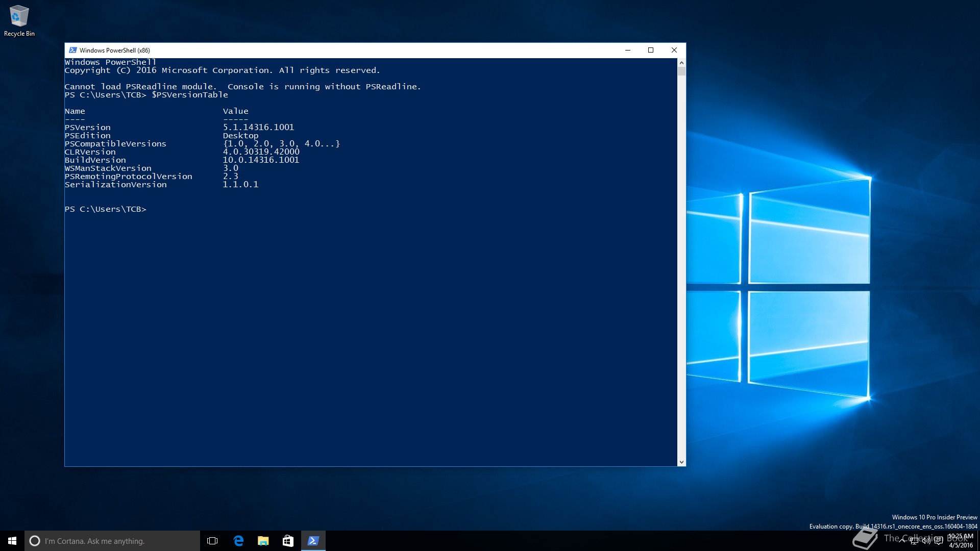Open the Action Center notification icon
The width and height of the screenshot is (980, 551).
pos(938,541)
